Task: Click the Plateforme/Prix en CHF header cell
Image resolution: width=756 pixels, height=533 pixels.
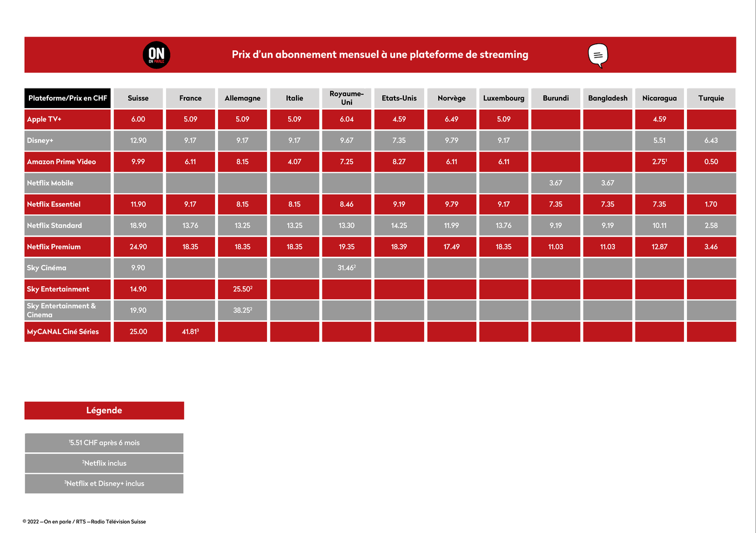Action: coord(67,98)
